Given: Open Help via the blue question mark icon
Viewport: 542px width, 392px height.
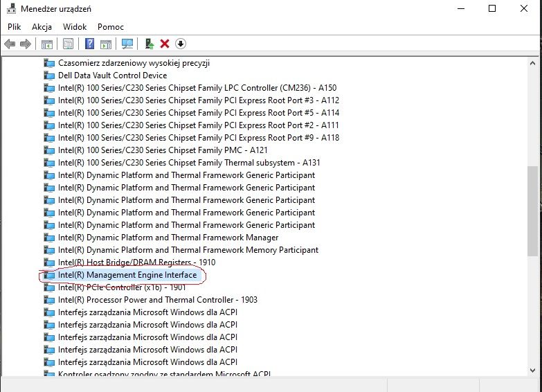Looking at the screenshot, I should pos(89,44).
